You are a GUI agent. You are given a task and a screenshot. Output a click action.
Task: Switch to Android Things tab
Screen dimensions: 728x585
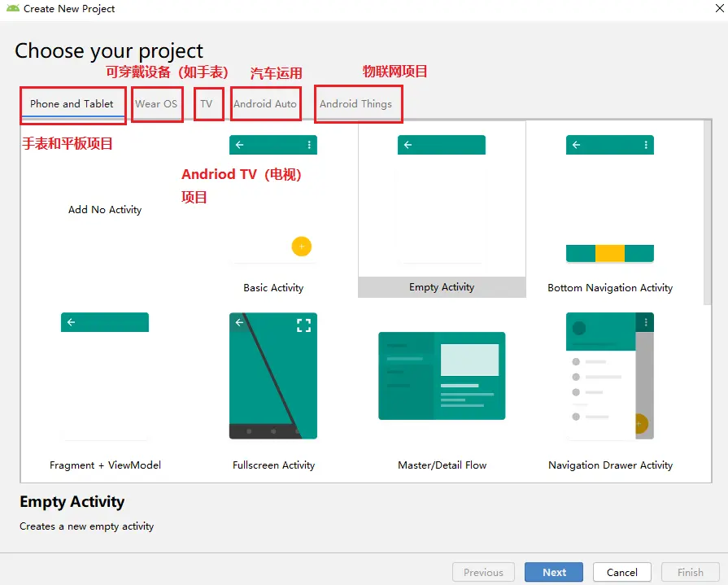coord(355,104)
